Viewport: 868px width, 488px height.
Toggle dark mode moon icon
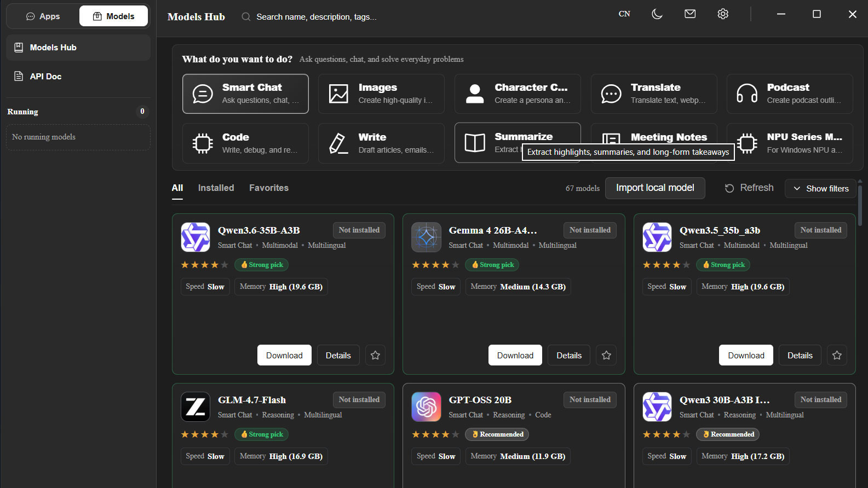pos(657,14)
